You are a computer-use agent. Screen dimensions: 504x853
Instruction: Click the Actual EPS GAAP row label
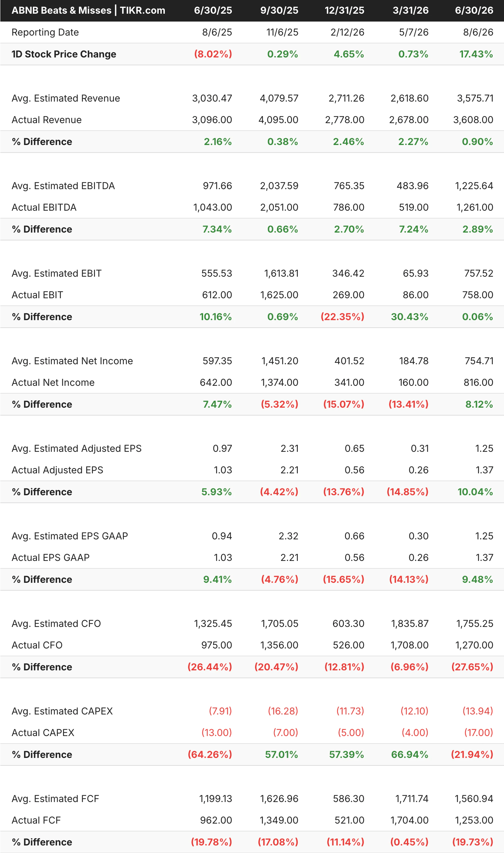51,557
